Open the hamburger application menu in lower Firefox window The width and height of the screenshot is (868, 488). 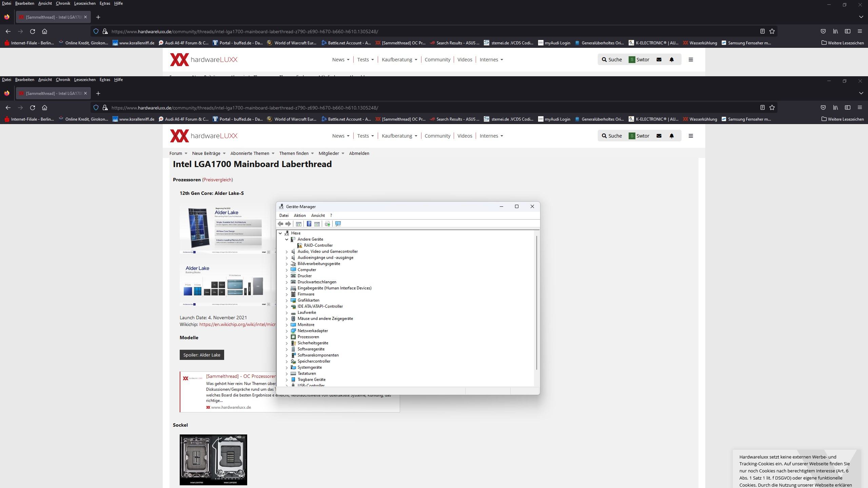click(860, 108)
